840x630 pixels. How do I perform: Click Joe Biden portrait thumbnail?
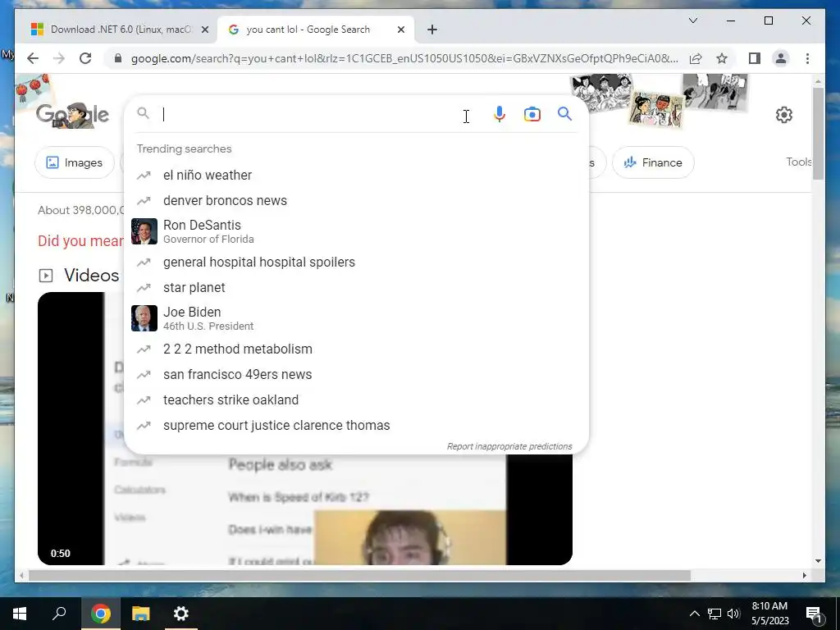[144, 318]
